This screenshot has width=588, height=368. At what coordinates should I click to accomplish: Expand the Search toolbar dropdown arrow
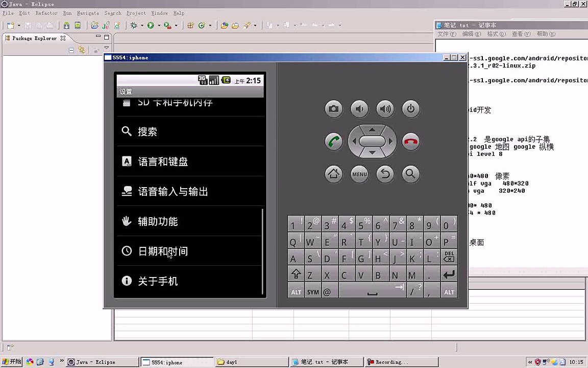coord(255,26)
